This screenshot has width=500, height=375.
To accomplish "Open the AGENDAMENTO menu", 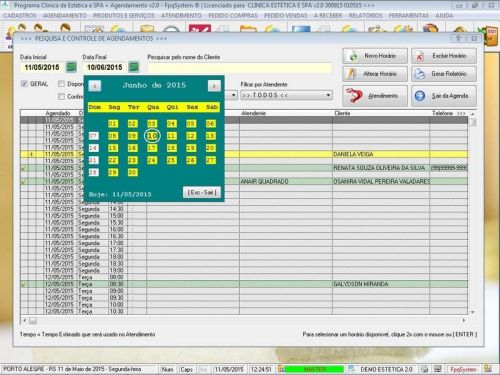I will [65, 16].
